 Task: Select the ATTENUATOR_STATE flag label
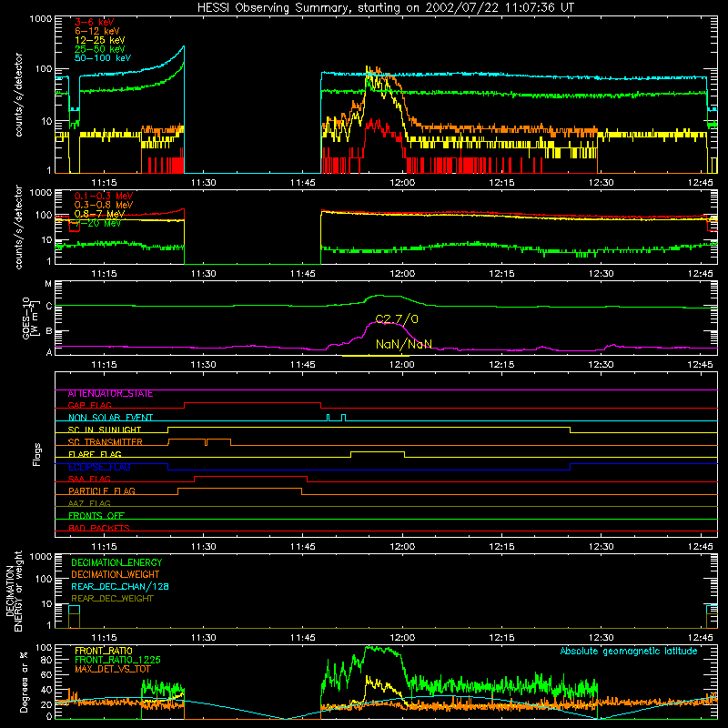point(110,394)
